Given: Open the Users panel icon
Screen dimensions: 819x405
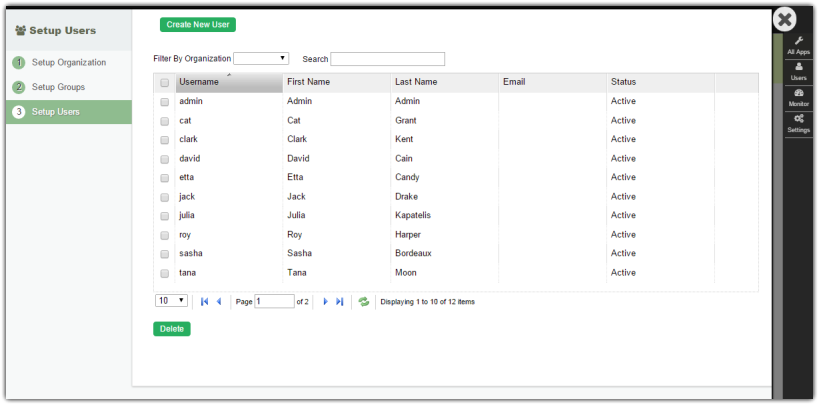Looking at the screenshot, I should click(798, 71).
